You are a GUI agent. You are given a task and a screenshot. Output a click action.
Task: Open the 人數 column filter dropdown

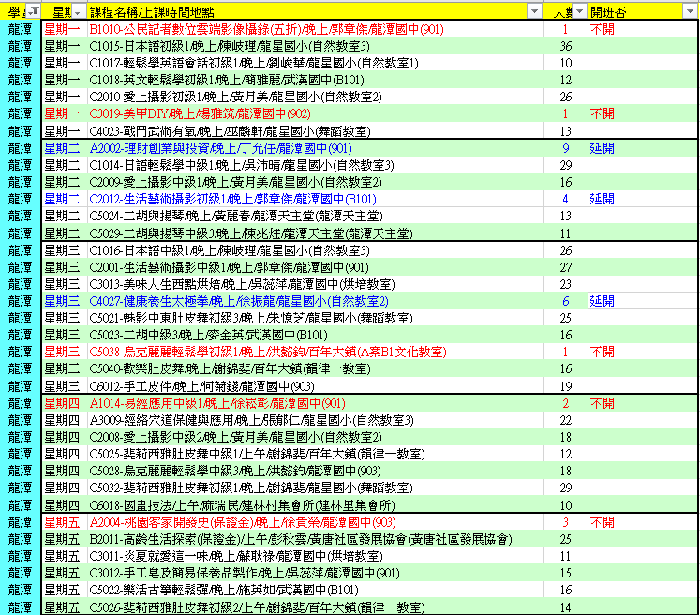point(579,10)
